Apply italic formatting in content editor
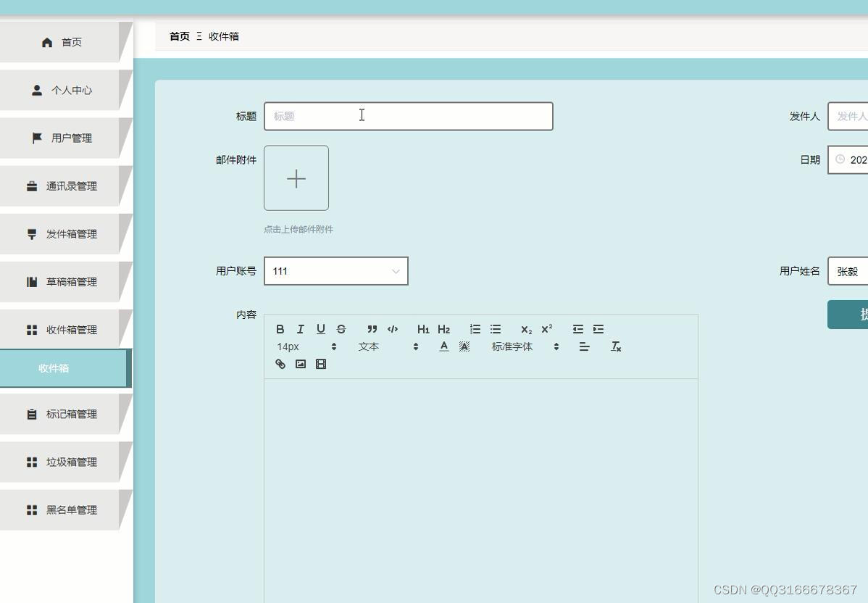The image size is (868, 603). (300, 328)
